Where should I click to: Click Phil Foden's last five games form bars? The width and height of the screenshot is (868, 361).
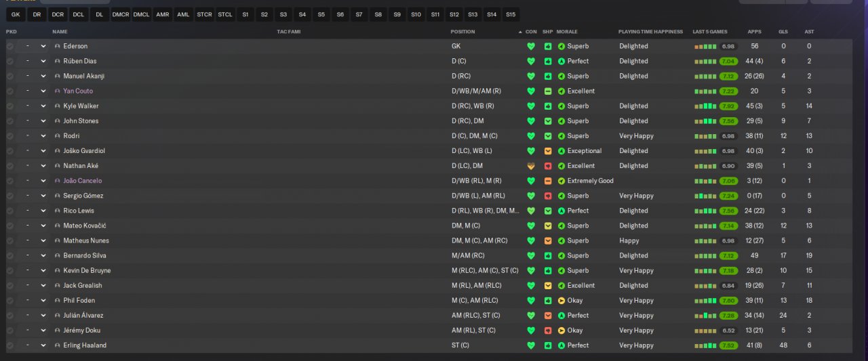pos(705,300)
